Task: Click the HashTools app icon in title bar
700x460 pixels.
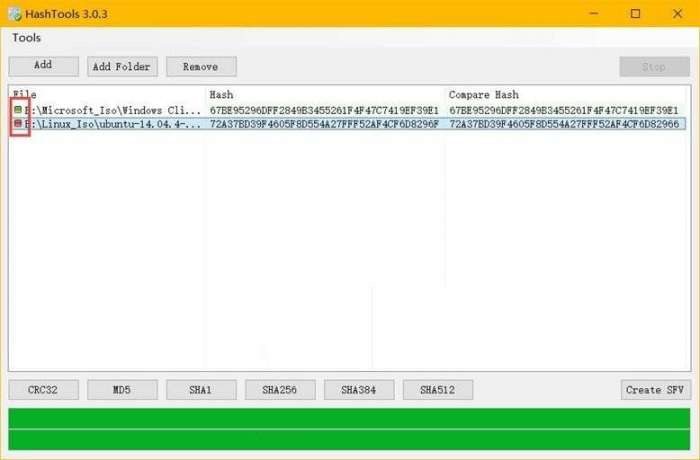Action: point(15,14)
